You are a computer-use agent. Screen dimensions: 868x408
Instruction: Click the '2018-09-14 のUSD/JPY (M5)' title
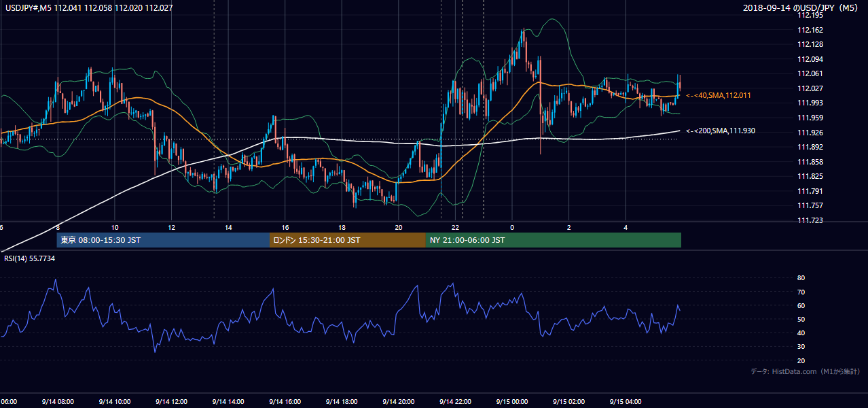(801, 7)
